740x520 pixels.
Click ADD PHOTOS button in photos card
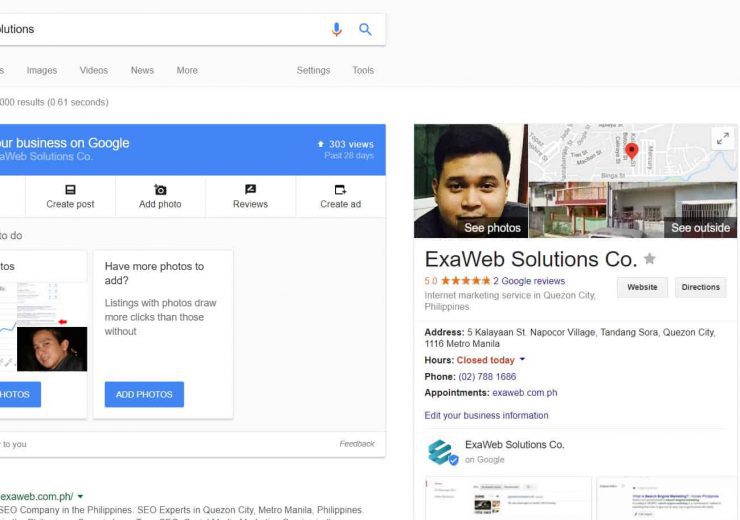tap(144, 394)
